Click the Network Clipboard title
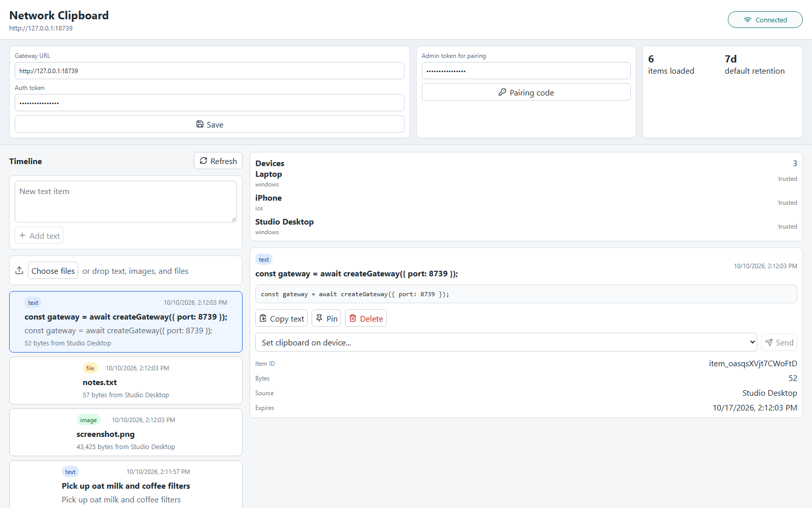 pyautogui.click(x=59, y=15)
